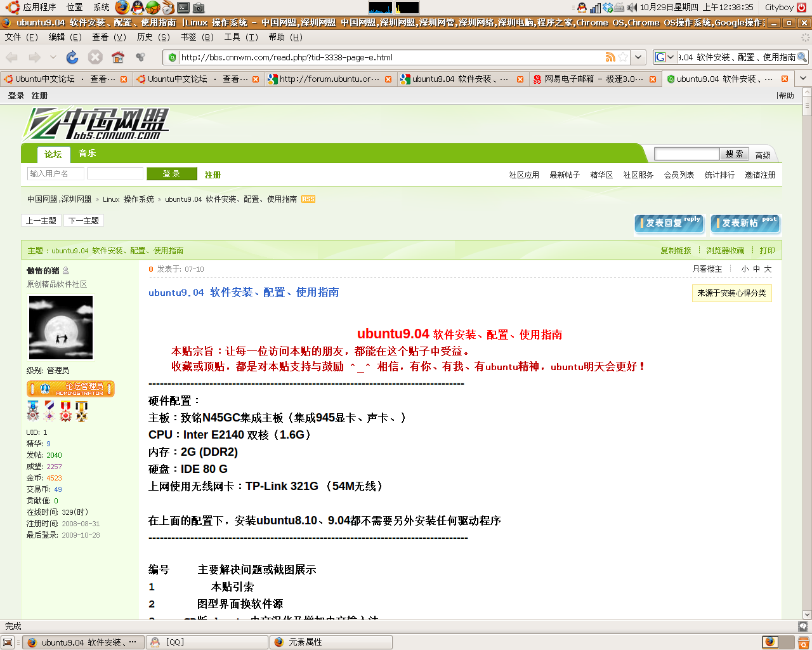Viewport: 812px width, 650px height.
Task: Switch to the [QQ] taskbar window
Action: coord(207,642)
